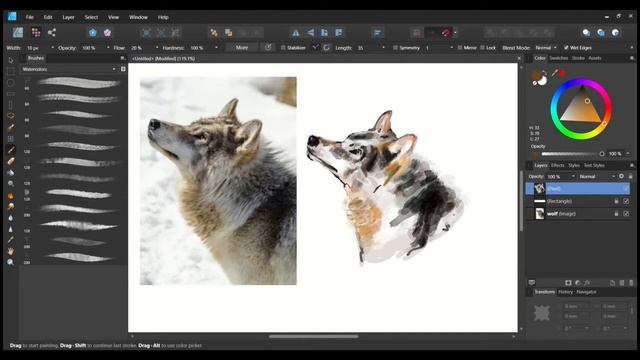Select the (Rectangle) layer row

(x=578, y=201)
